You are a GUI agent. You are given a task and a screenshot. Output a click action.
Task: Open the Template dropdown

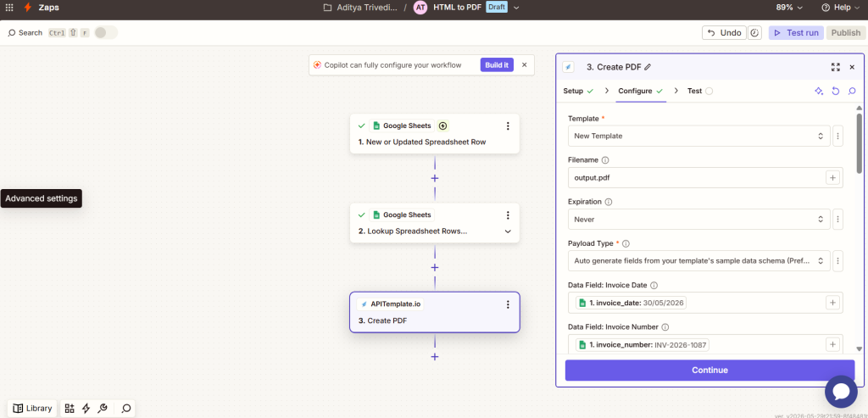coord(698,136)
